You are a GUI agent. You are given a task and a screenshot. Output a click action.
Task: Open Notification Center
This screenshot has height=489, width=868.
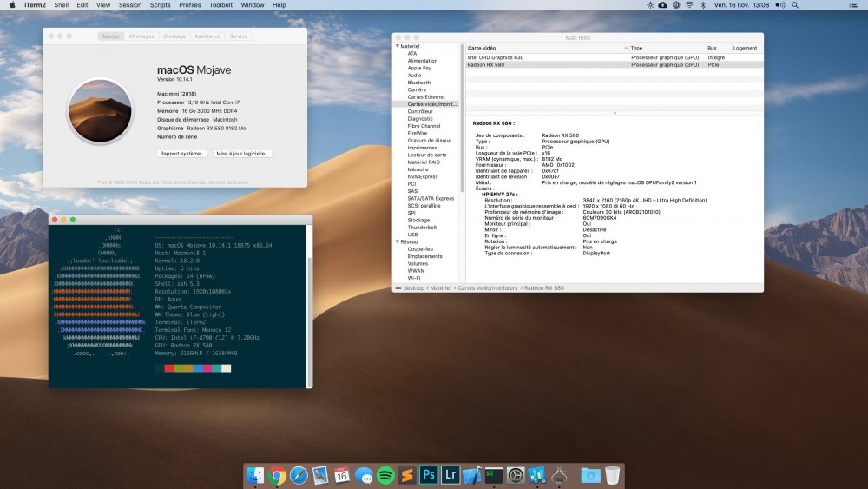coord(853,5)
